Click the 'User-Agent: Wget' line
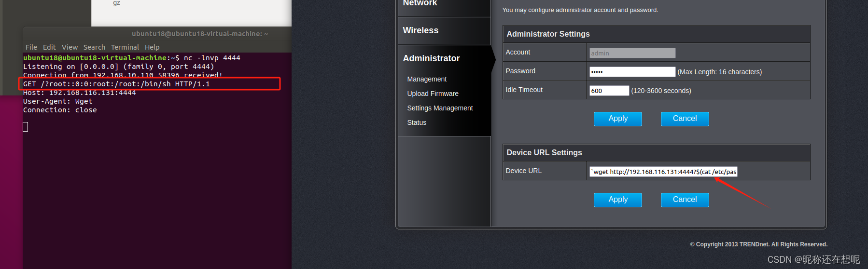The image size is (868, 269). (58, 101)
